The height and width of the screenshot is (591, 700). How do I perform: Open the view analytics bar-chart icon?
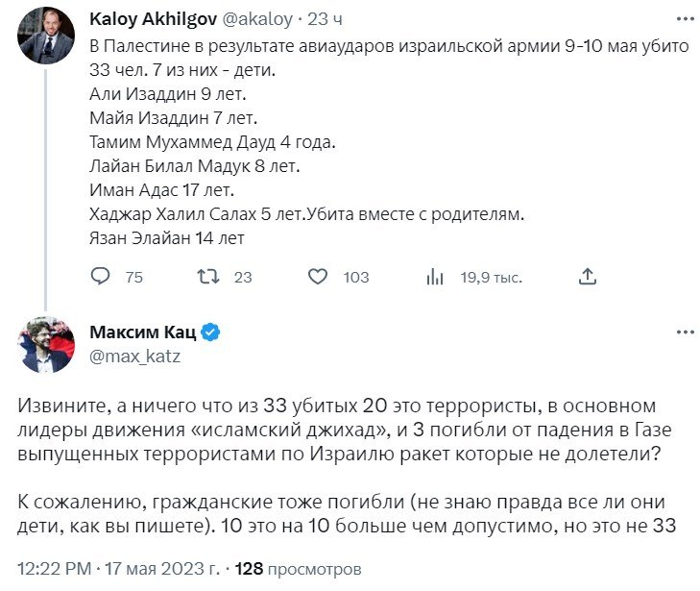[434, 277]
